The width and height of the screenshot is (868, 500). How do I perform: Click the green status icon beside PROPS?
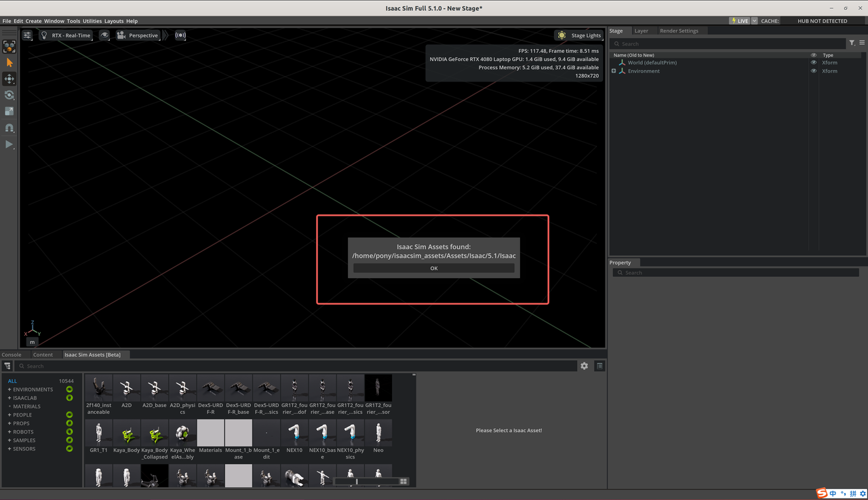(x=69, y=423)
